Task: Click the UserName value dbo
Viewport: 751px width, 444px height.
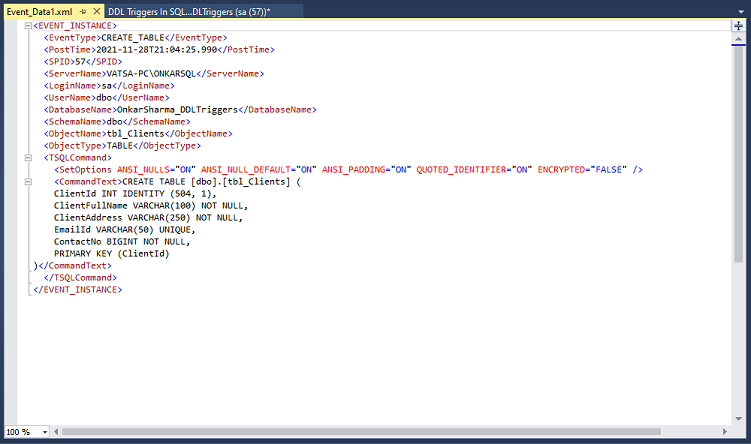Action: [x=103, y=98]
